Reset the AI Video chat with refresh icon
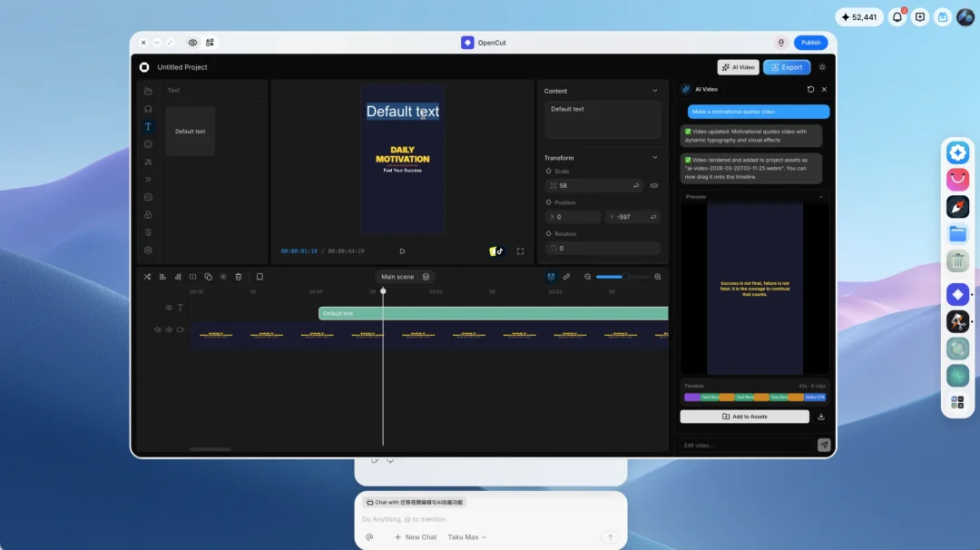980x550 pixels. point(810,89)
